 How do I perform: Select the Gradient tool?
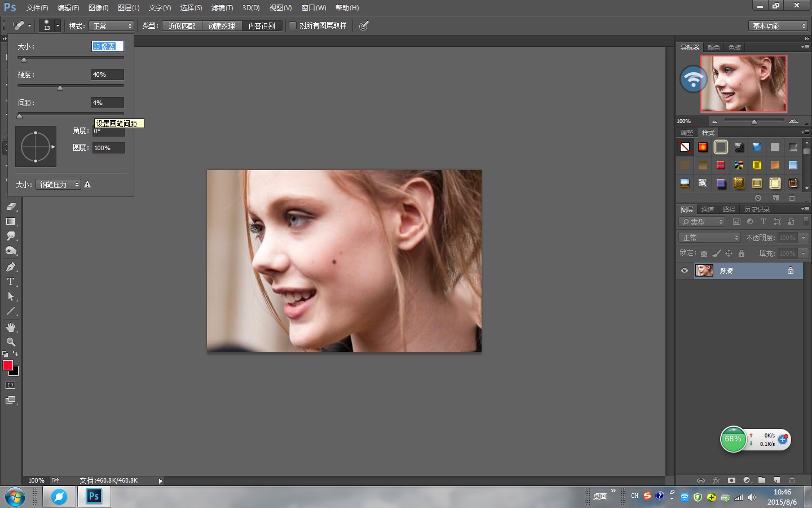11,221
